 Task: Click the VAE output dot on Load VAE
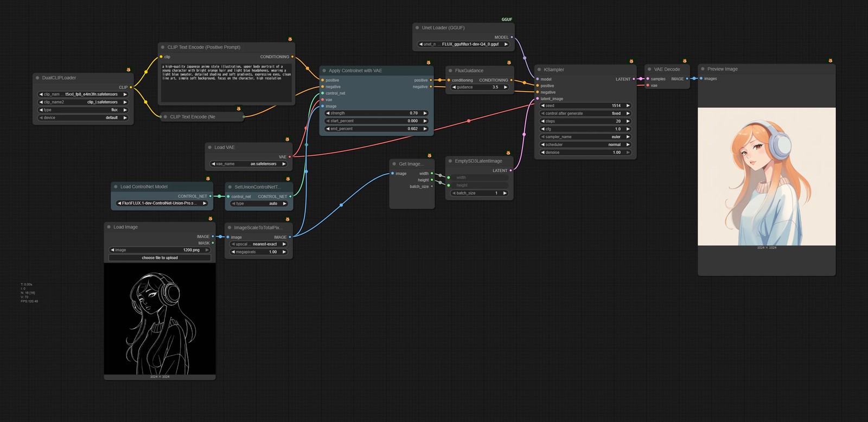[290, 157]
